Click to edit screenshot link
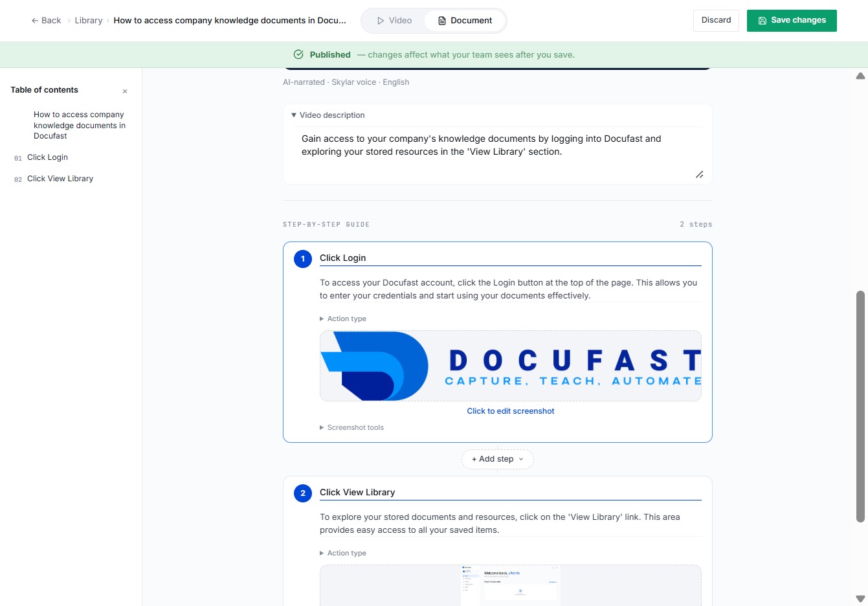Viewport: 868px width, 606px height. pos(511,411)
